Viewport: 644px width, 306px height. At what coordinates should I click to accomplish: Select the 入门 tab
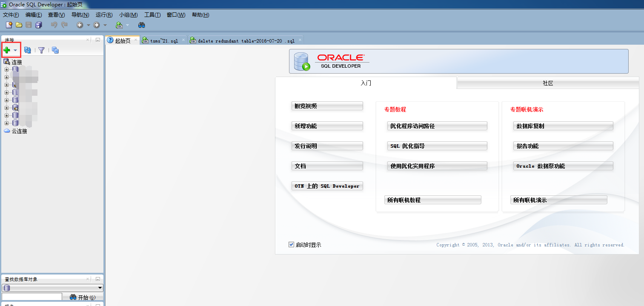pos(366,83)
